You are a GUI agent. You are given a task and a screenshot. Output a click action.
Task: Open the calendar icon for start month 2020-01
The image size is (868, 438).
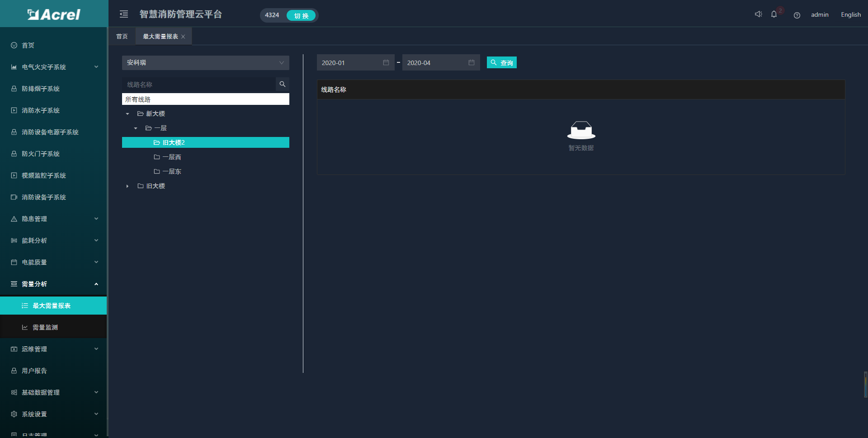click(x=386, y=62)
